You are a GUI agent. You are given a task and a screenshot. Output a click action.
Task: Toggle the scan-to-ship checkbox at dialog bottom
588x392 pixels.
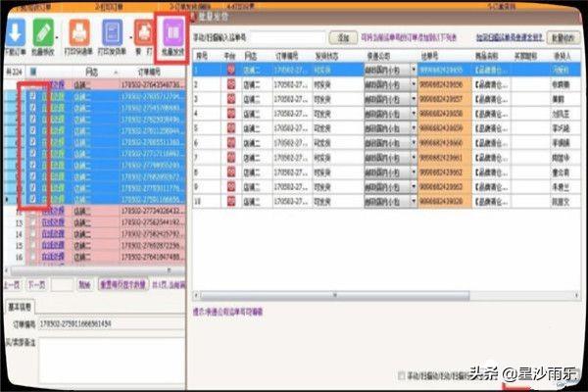point(401,375)
